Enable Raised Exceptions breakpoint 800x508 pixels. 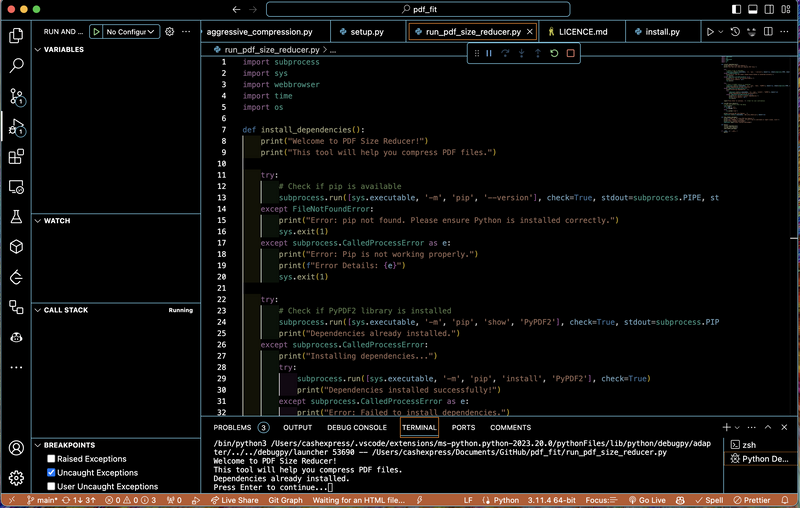[x=51, y=459]
